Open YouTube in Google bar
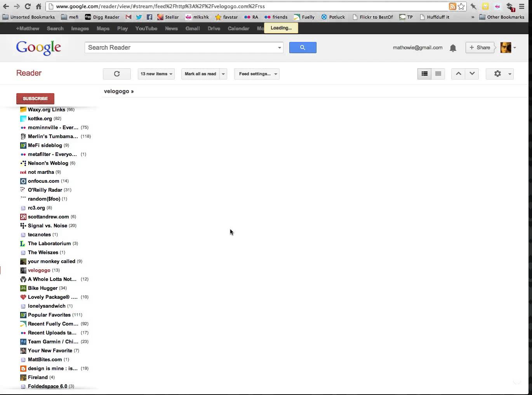This screenshot has width=532, height=395. tap(146, 28)
